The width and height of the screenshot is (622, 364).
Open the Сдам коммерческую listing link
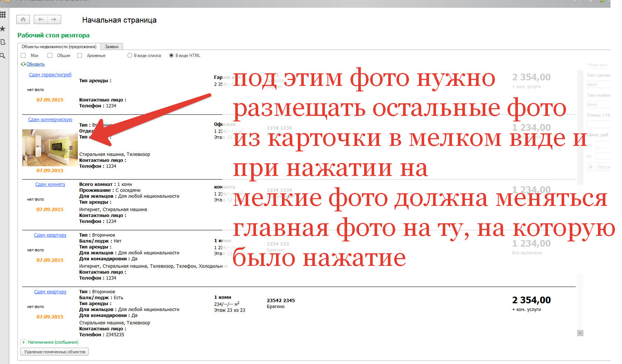coord(50,120)
